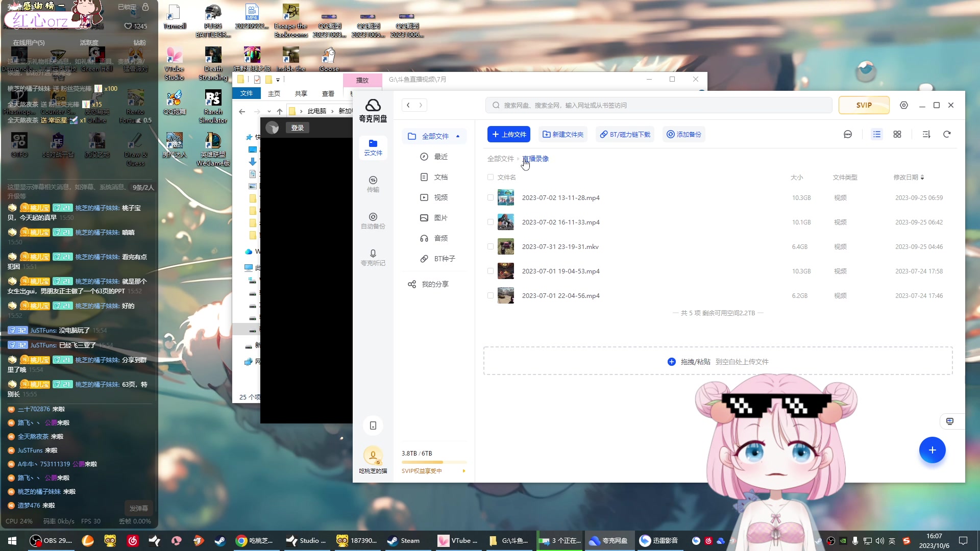
Task: Open Explorer quick access toolbar dropdown
Action: (x=278, y=80)
